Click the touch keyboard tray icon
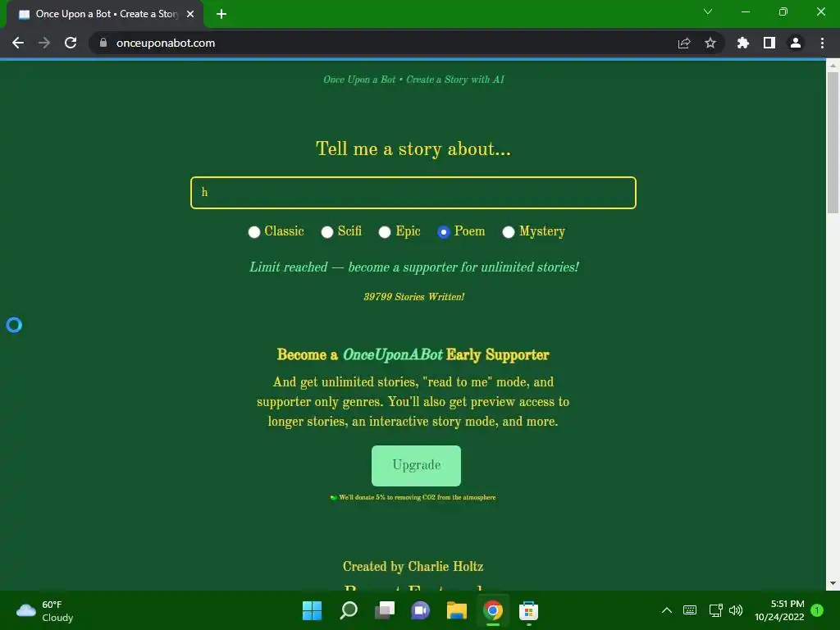Viewport: 840px width, 630px height. click(x=689, y=610)
